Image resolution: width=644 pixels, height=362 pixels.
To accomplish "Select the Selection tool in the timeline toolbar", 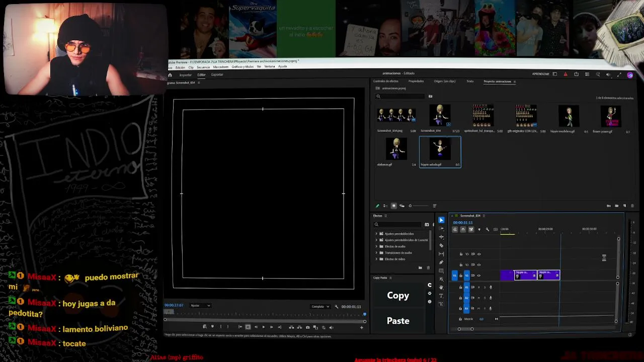I will [x=441, y=220].
